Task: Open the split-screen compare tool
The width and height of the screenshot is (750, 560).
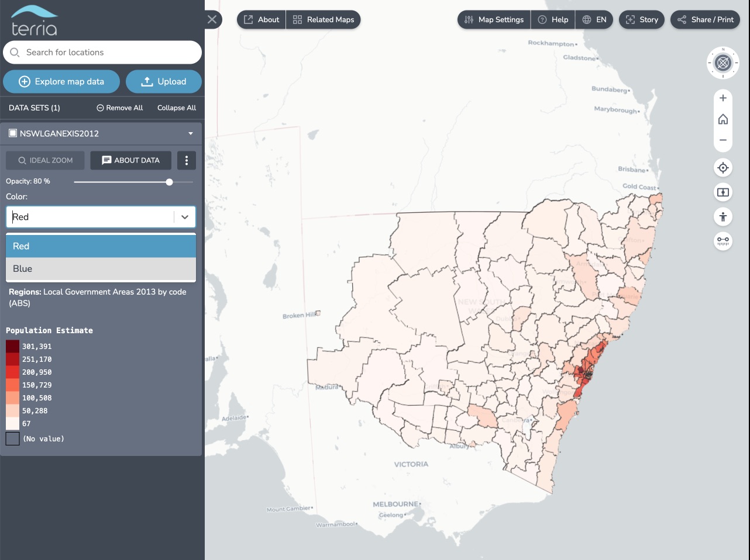Action: [723, 192]
